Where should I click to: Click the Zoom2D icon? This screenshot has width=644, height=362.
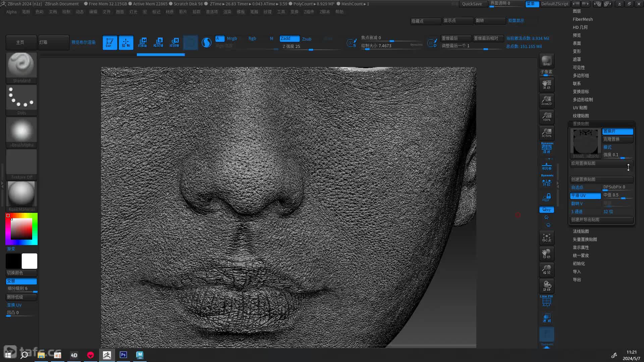546,101
